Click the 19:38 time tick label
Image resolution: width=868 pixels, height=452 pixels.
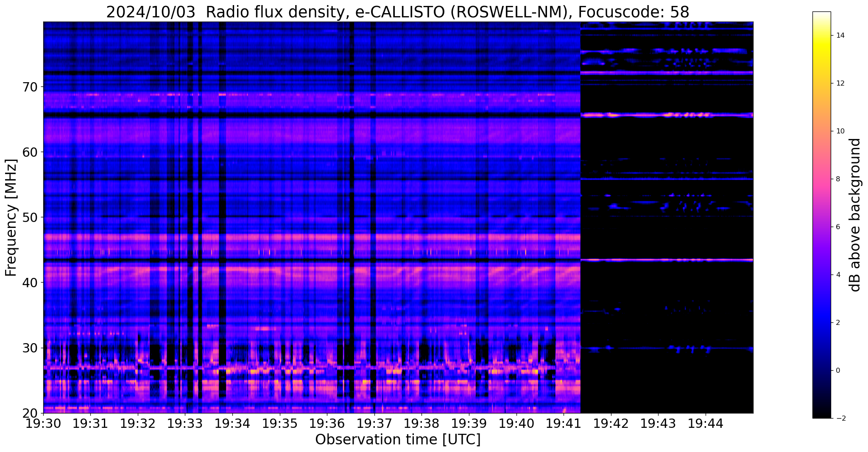coord(421,423)
